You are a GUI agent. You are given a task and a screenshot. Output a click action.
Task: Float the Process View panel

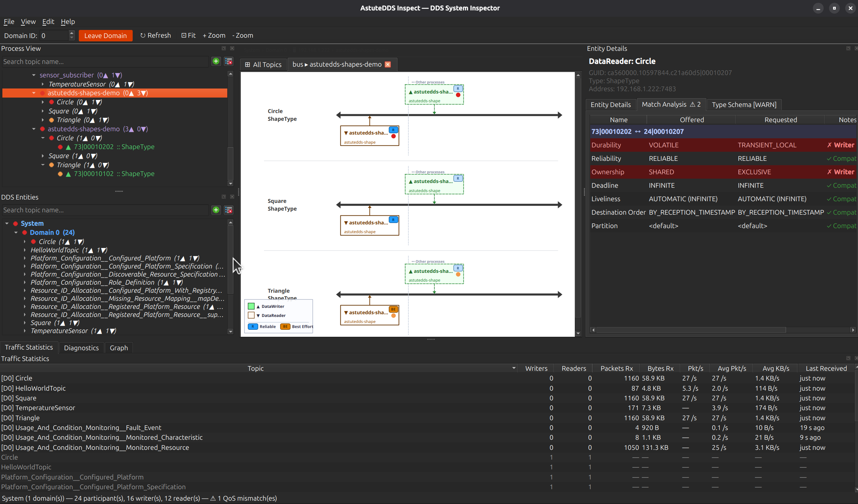(224, 48)
